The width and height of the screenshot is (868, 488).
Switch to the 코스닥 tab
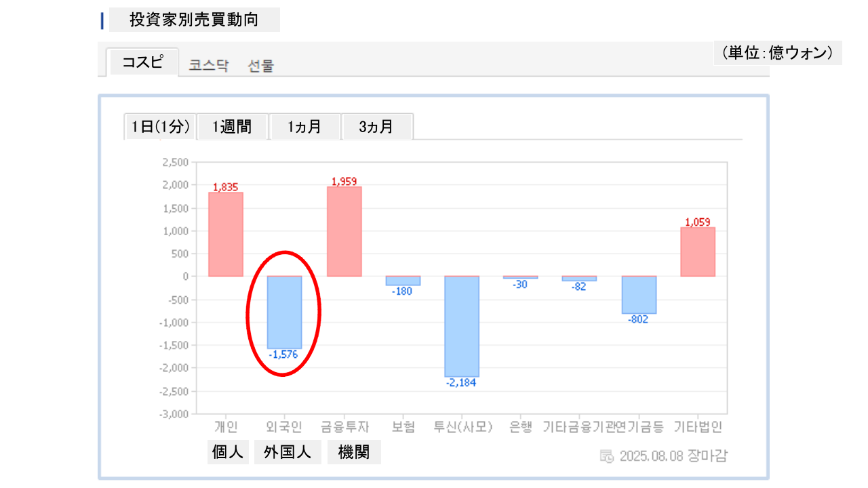point(209,66)
